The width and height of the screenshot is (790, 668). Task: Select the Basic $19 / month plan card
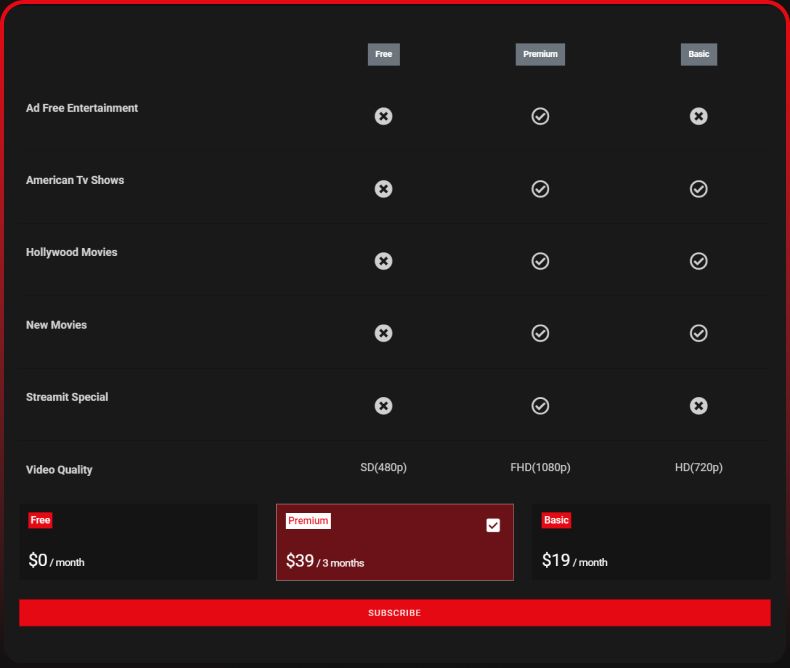click(651, 542)
